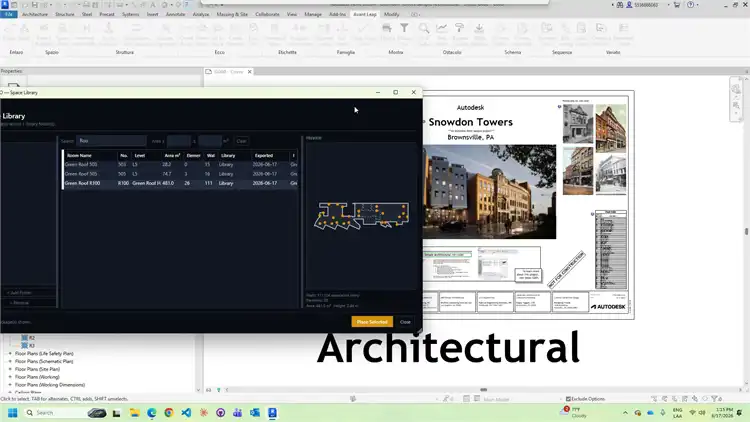This screenshot has width=750, height=422.
Task: Open Visual Studio Code from the taskbar
Action: click(186, 412)
